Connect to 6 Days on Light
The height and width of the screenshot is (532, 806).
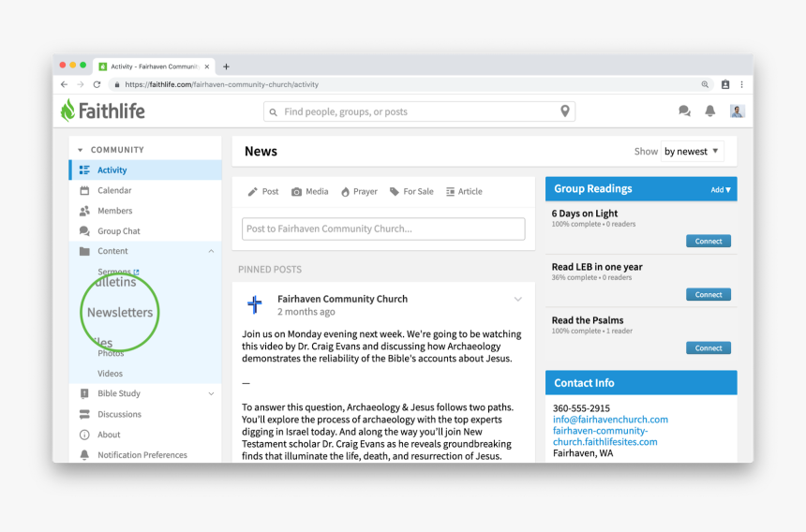pyautogui.click(x=709, y=241)
